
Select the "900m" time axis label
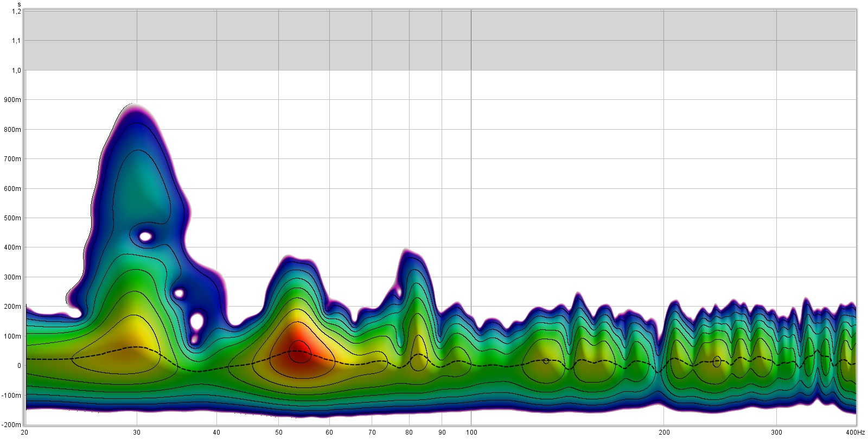(x=13, y=100)
